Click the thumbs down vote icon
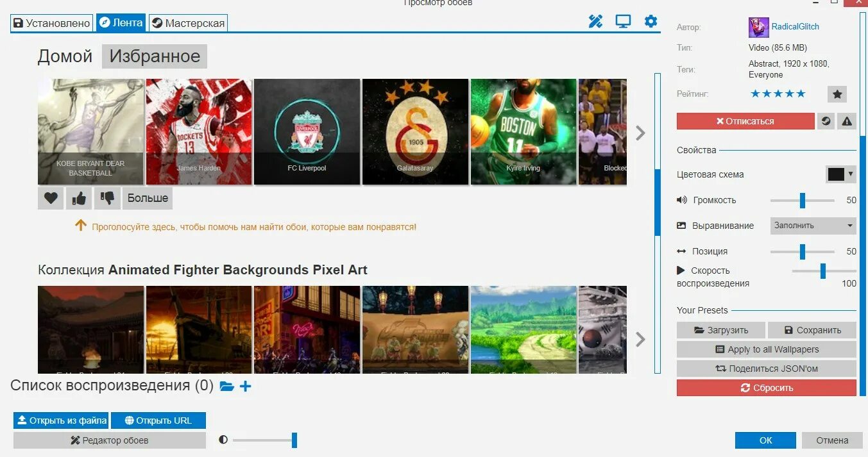 (107, 198)
